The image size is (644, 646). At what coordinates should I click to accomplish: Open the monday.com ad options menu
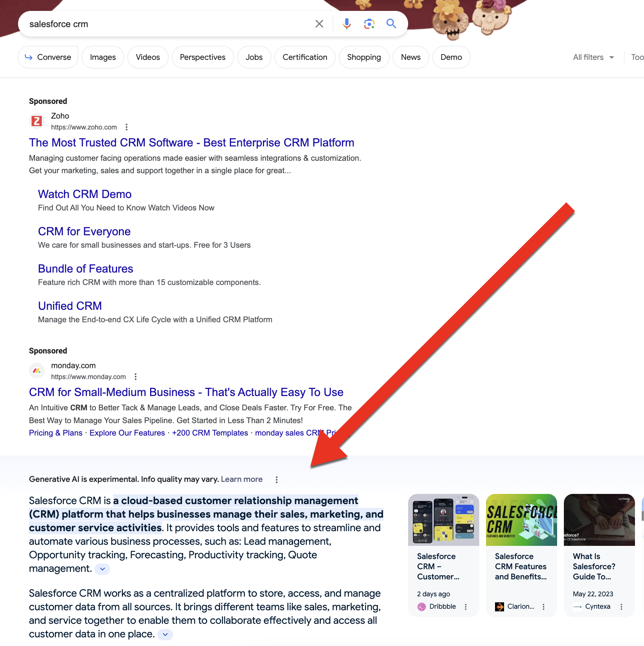pyautogui.click(x=136, y=377)
